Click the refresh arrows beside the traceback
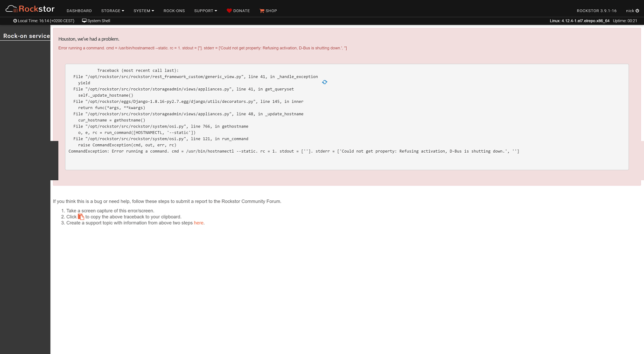Image resolution: width=644 pixels, height=354 pixels. [324, 82]
